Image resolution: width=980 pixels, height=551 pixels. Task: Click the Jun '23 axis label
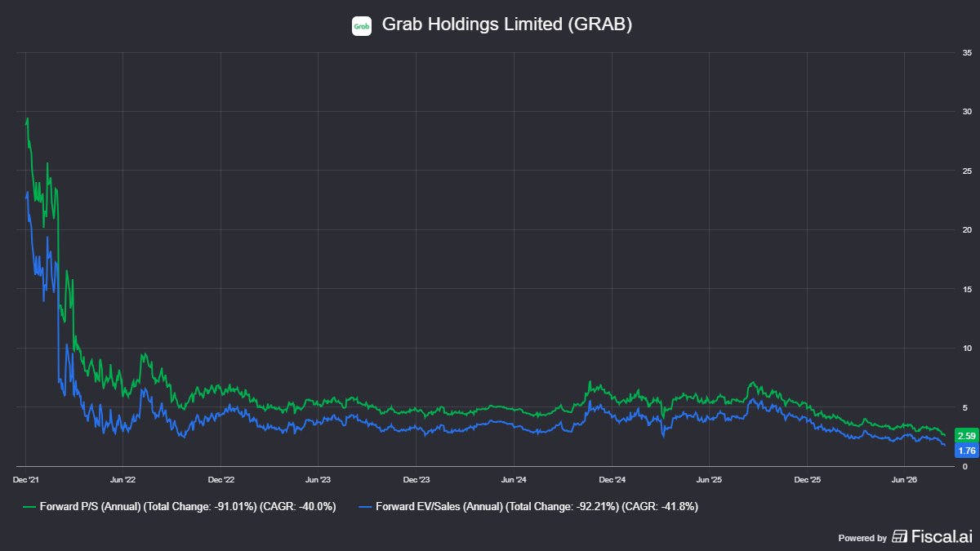[x=318, y=481]
